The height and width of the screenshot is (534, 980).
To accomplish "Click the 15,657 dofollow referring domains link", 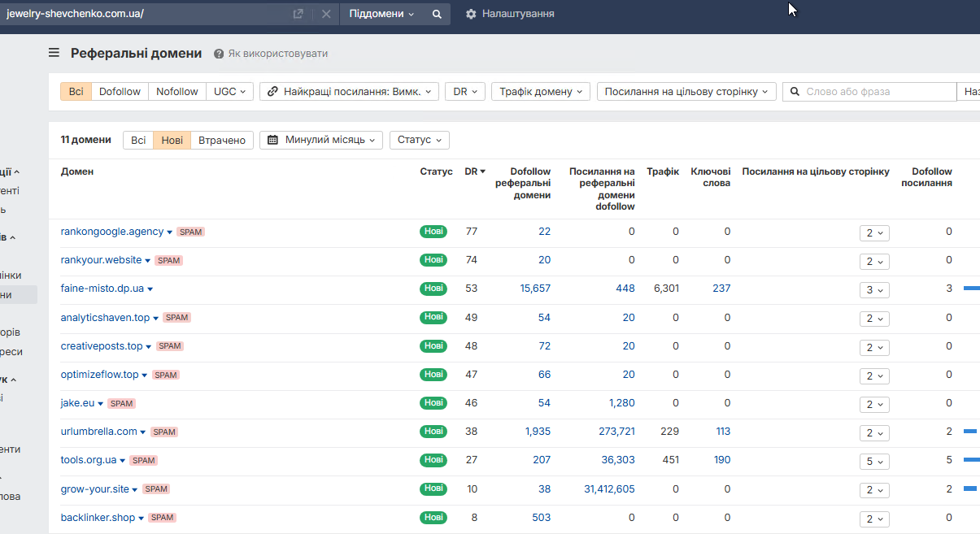I will 535,289.
